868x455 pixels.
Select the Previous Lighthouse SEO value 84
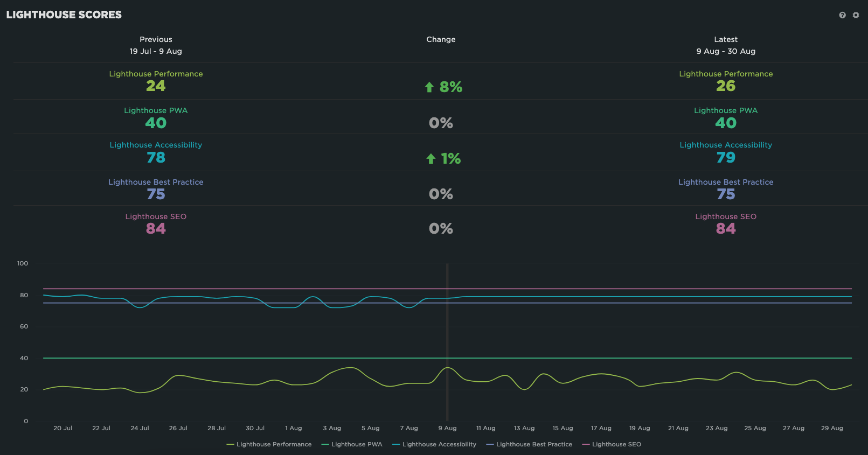point(156,229)
